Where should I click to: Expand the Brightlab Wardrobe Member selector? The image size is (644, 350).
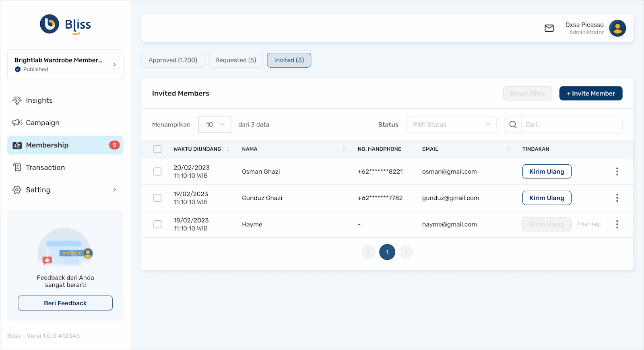[x=65, y=65]
